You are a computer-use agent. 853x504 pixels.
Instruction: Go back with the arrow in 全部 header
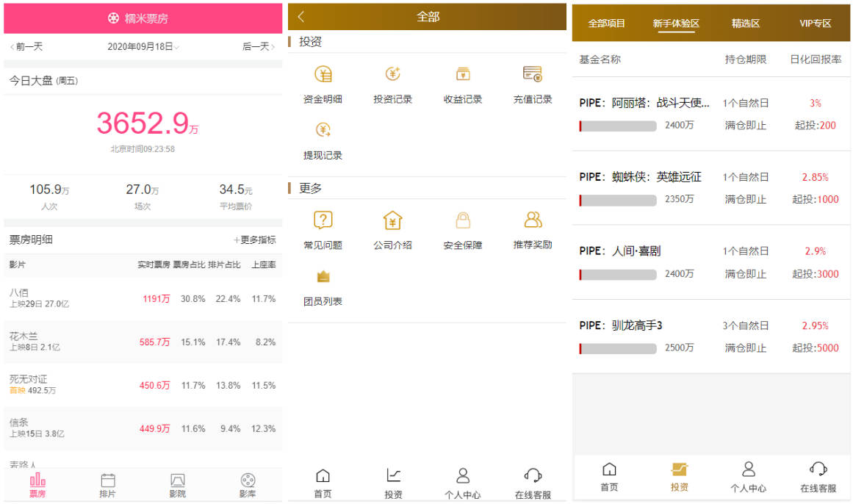tap(300, 16)
